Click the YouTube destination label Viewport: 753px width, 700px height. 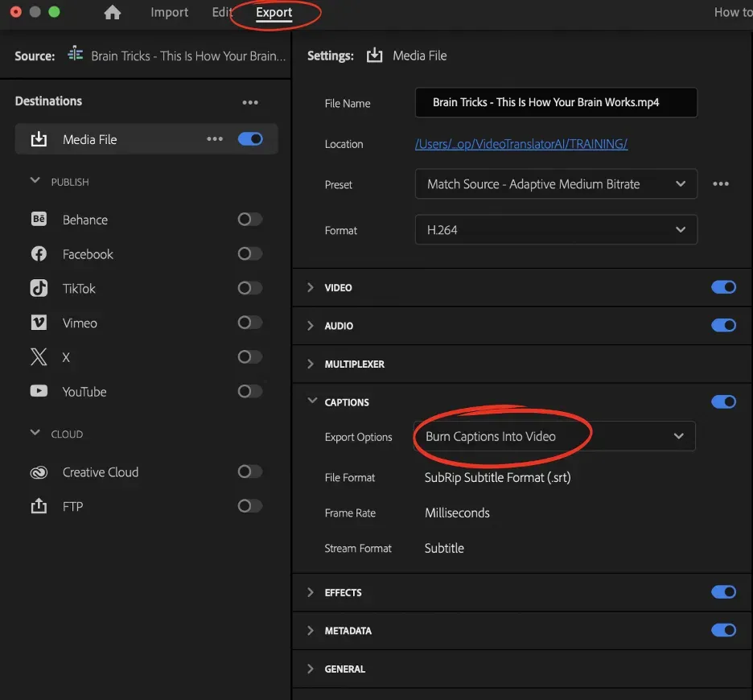[x=84, y=392]
